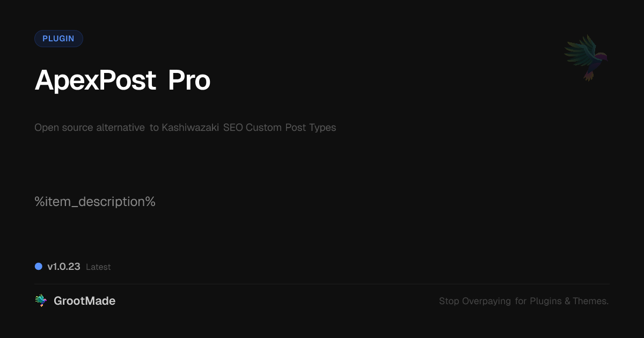Click the GrootMade bird logo in footer
The height and width of the screenshot is (338, 644).
(41, 301)
